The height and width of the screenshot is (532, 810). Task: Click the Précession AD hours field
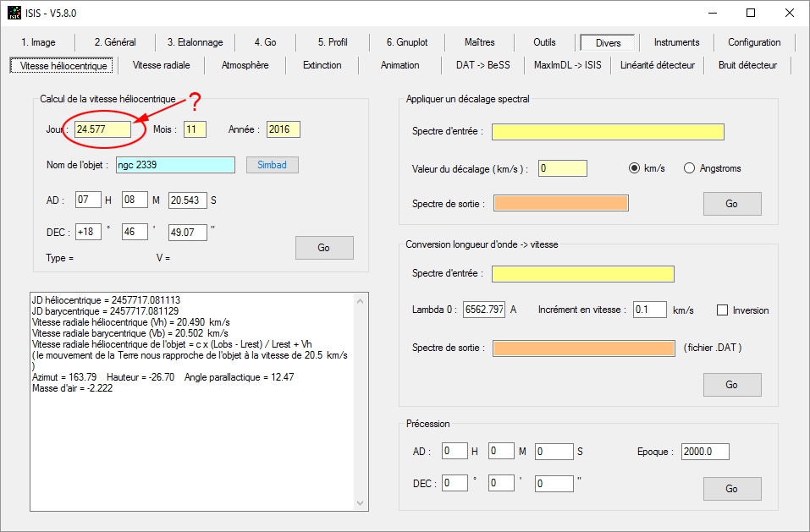455,451
